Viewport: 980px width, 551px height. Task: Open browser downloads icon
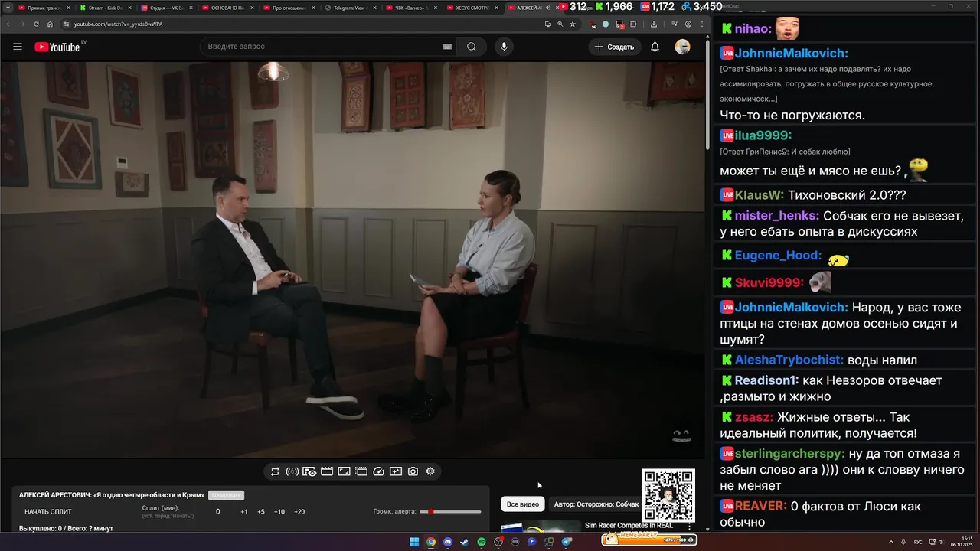coord(654,24)
